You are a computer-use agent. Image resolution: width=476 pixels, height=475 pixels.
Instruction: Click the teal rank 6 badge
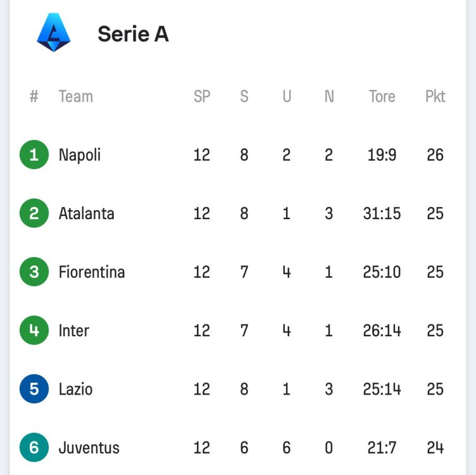pos(34,448)
